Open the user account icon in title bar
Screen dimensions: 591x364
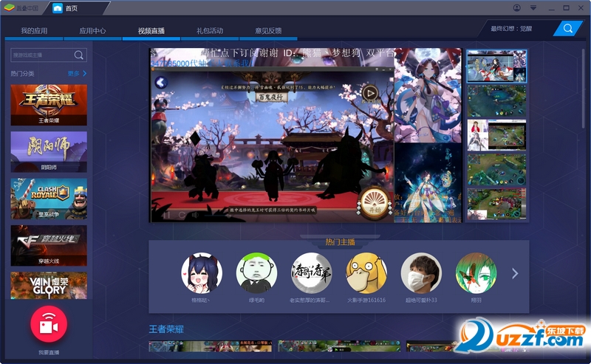pos(516,7)
